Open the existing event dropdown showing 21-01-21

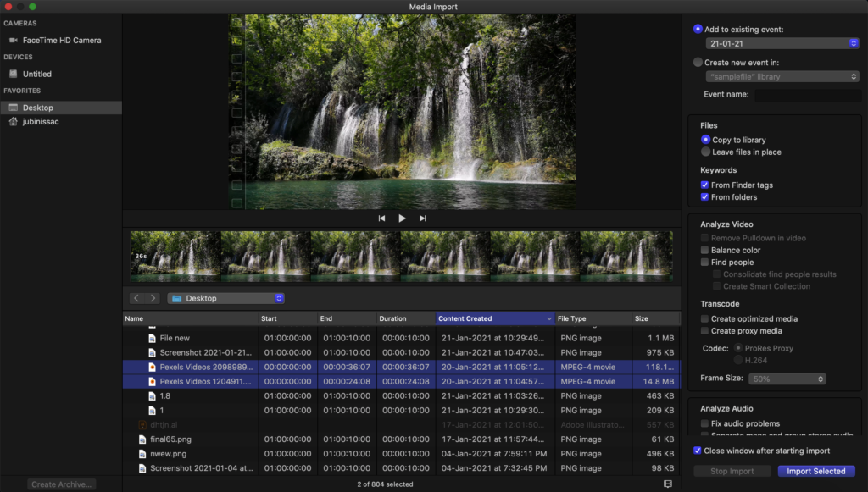click(x=782, y=42)
